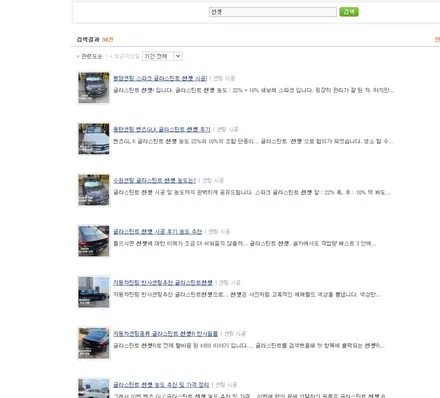Viewport: 440px width, 398px height.
Task: Open the 글라스틴트 썬셋 시공 후기 농도 추천 link
Action: point(158,231)
